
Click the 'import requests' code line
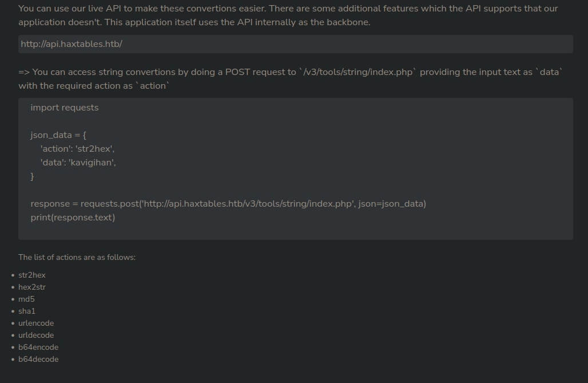point(65,108)
